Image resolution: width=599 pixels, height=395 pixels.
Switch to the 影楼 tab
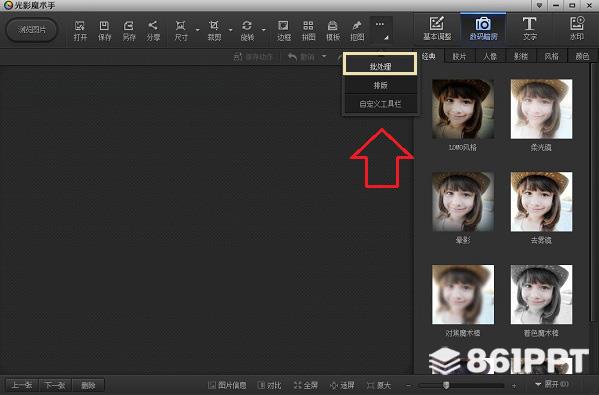click(x=521, y=57)
